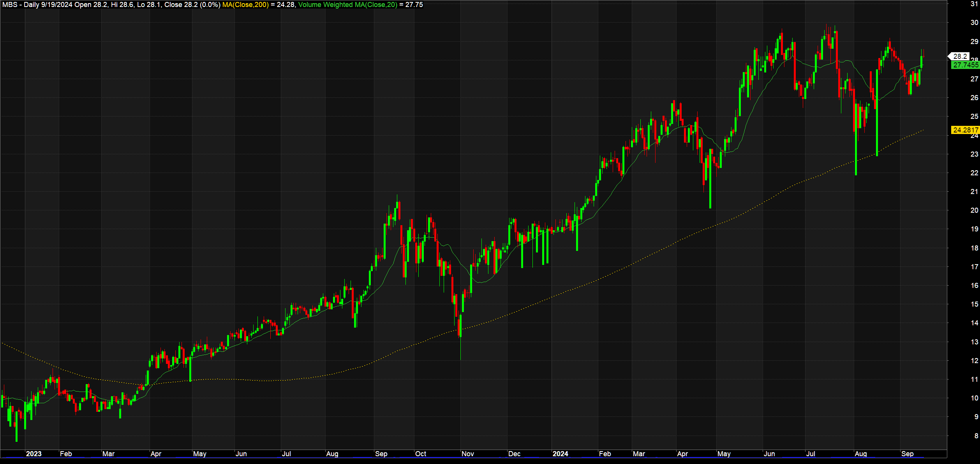Click the 2024 year label on time axis
The height and width of the screenshot is (464, 980).
(x=560, y=454)
